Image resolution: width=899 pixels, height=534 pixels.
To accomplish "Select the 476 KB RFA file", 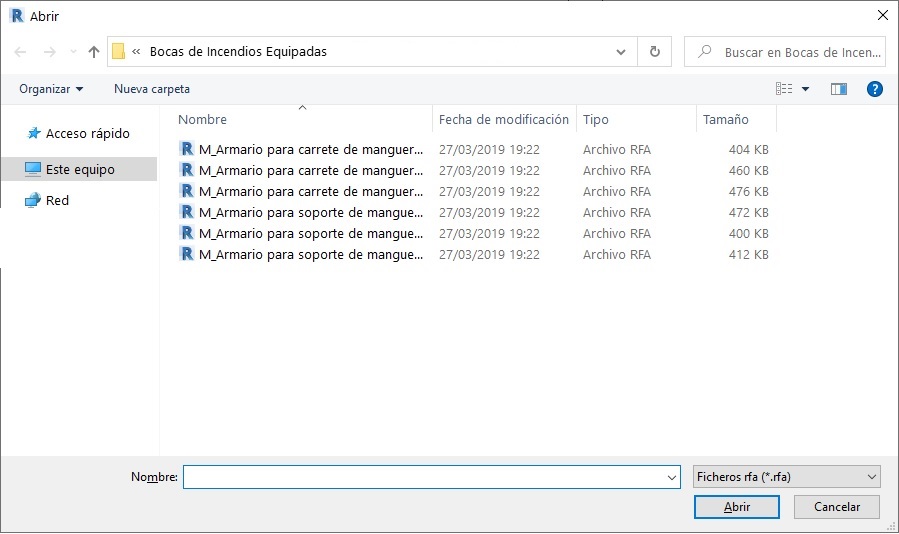I will coord(310,192).
